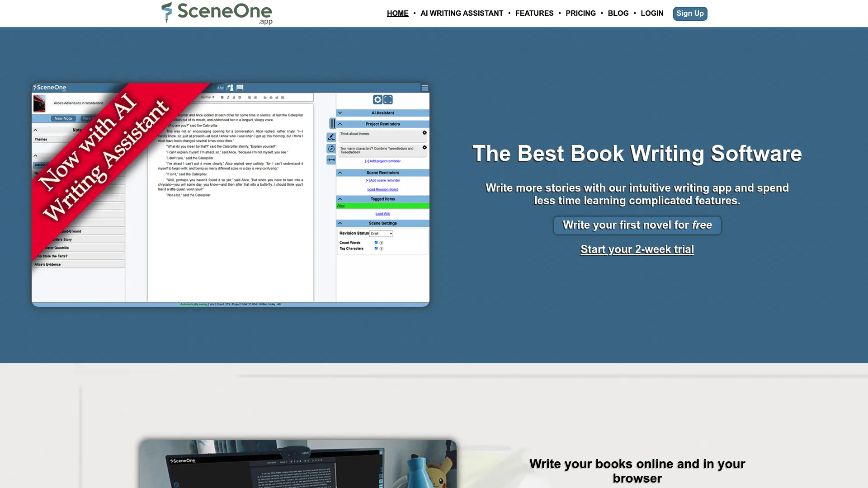Open the settings gear above the AI Assistant panel
The image size is (868, 488).
pos(377,99)
